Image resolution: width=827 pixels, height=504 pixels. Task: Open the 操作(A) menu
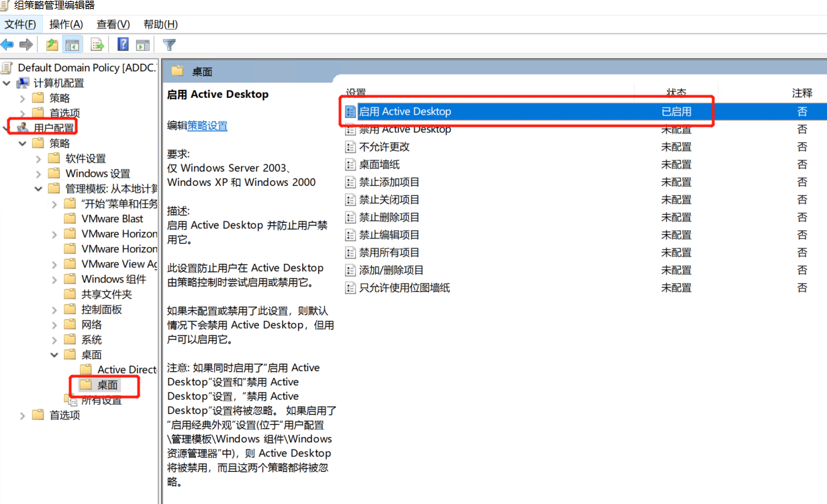click(66, 24)
